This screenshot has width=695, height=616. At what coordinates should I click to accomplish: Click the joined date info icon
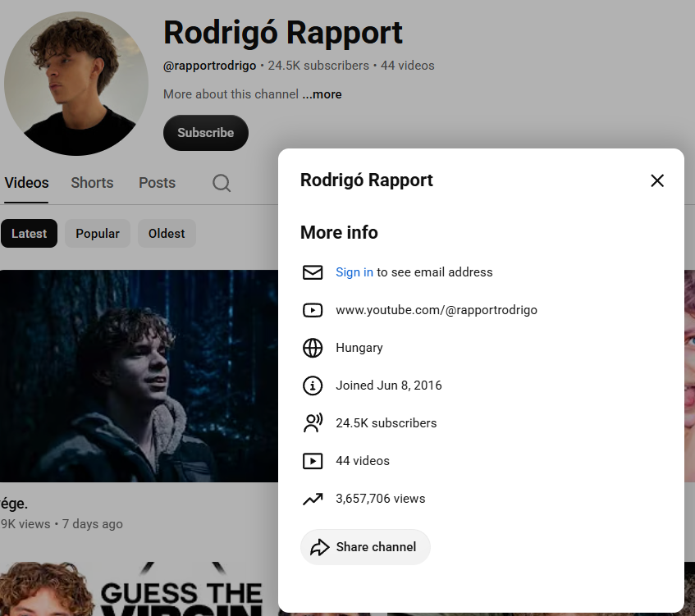[x=313, y=386]
